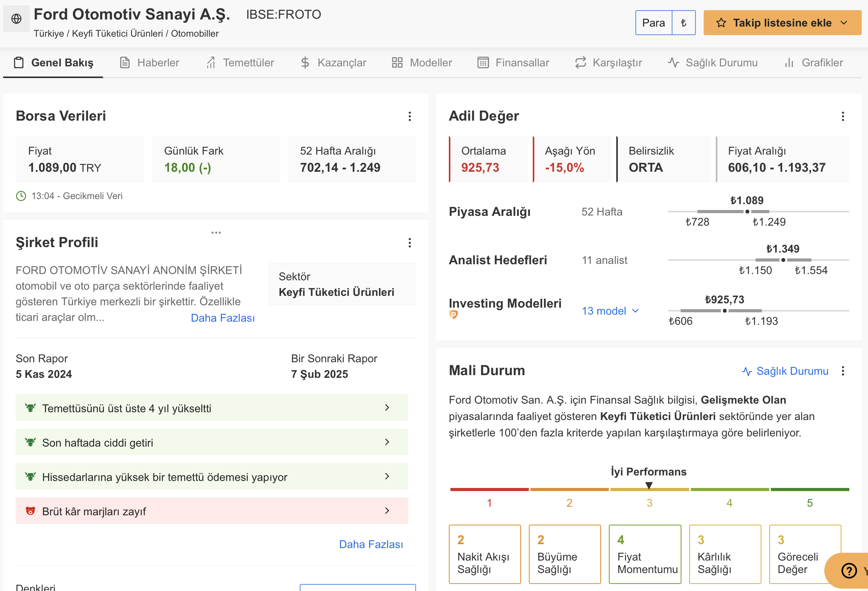Viewport: 868px width, 591px height.
Task: Open the Sağlık Durumu tab
Action: click(x=713, y=63)
